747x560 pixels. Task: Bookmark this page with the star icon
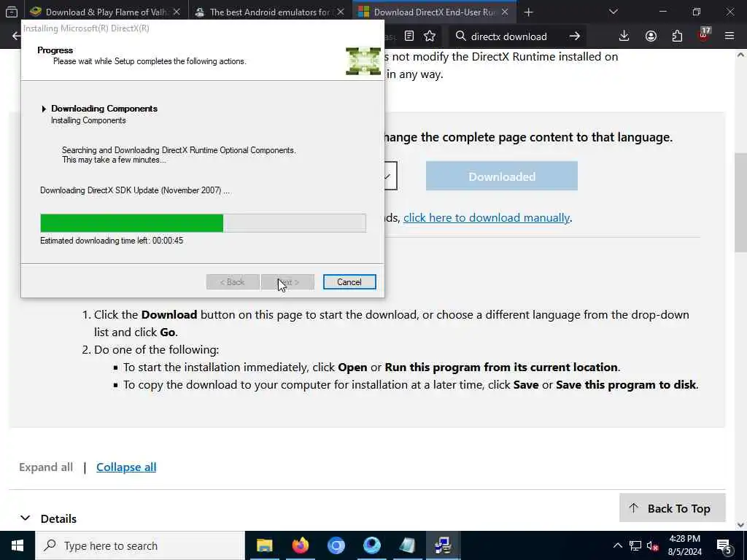[430, 36]
